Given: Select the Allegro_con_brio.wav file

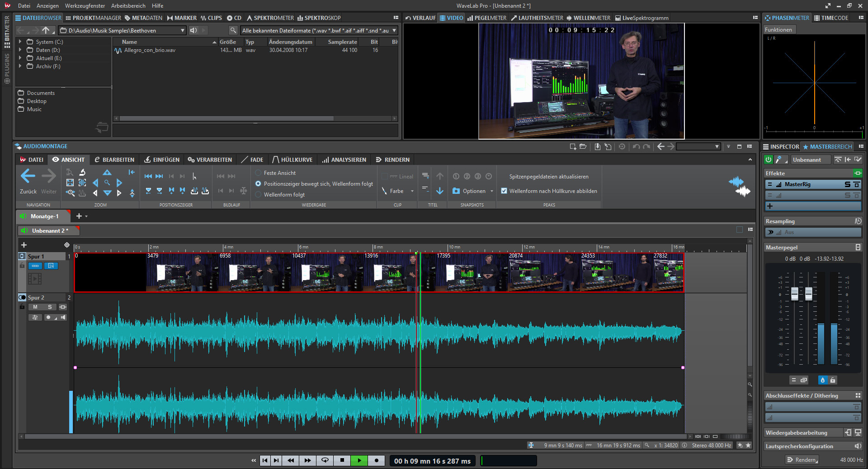Looking at the screenshot, I should click(x=150, y=50).
